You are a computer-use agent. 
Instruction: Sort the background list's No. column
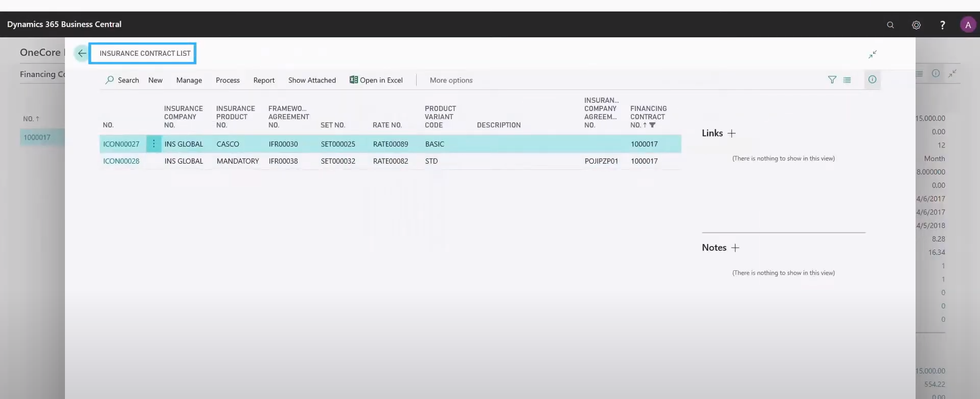point(31,119)
